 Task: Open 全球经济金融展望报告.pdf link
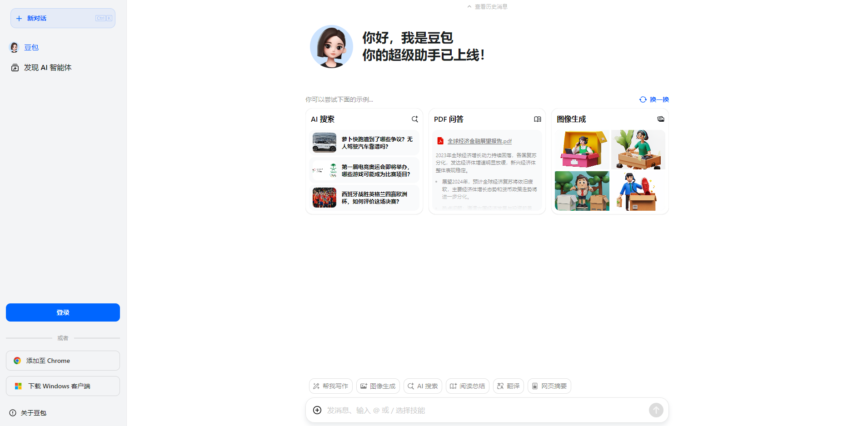point(479,141)
